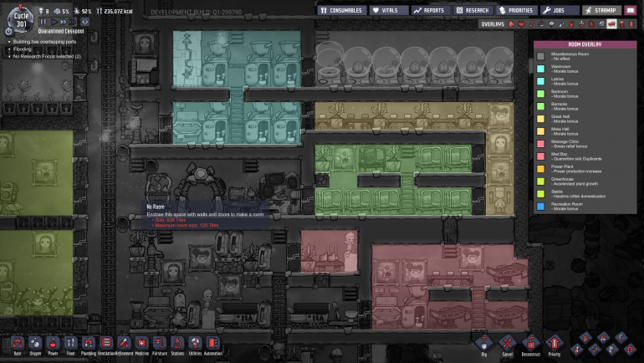Open the Power build category
The image size is (644, 363).
53,343
